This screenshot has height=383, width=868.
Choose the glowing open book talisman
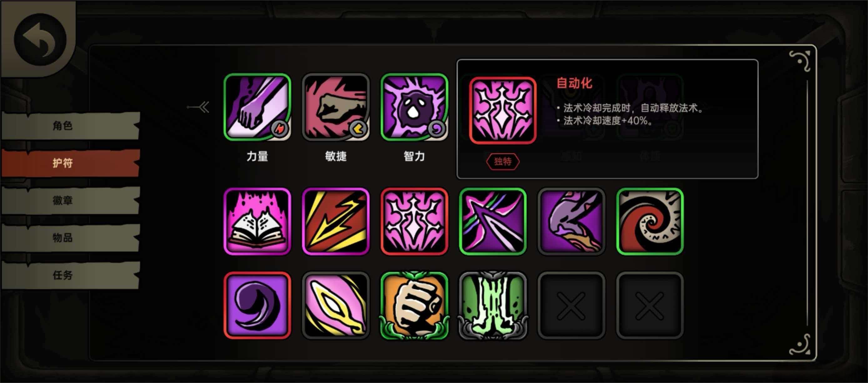[x=257, y=222]
